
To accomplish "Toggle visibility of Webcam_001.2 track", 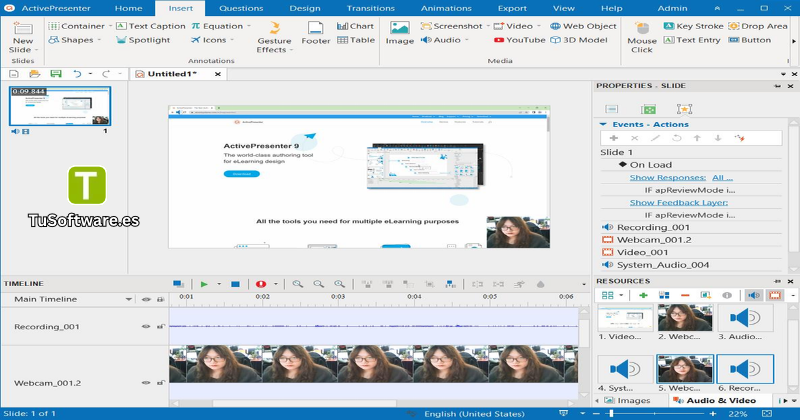I will [x=146, y=383].
